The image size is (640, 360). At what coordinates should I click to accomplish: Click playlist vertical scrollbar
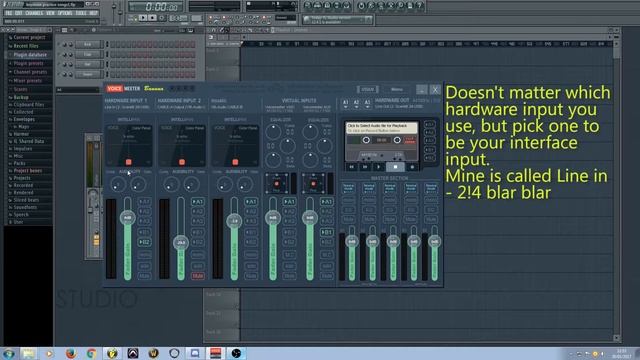click(617, 192)
